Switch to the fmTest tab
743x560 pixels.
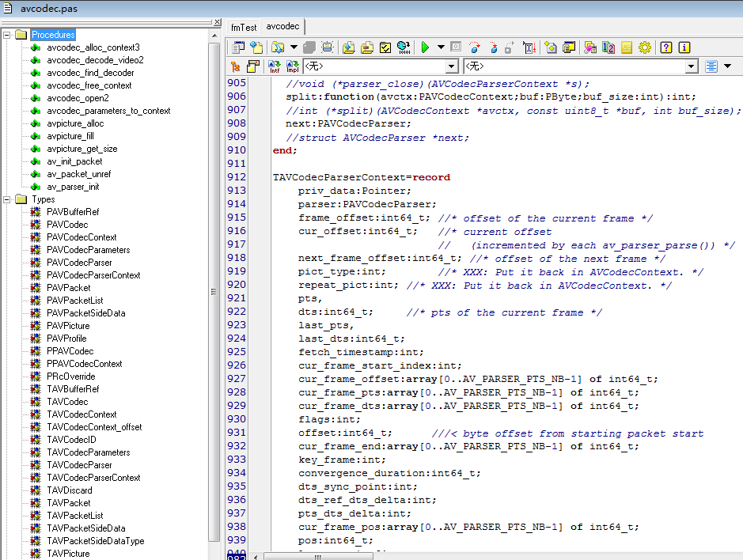tap(244, 28)
